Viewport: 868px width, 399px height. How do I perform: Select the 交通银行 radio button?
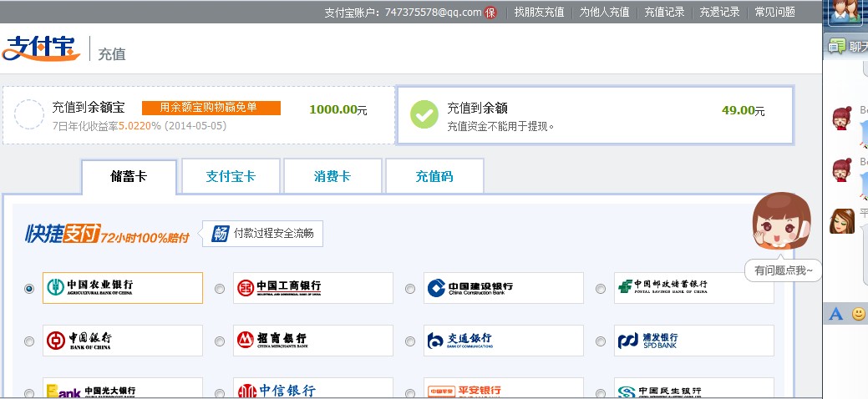410,341
